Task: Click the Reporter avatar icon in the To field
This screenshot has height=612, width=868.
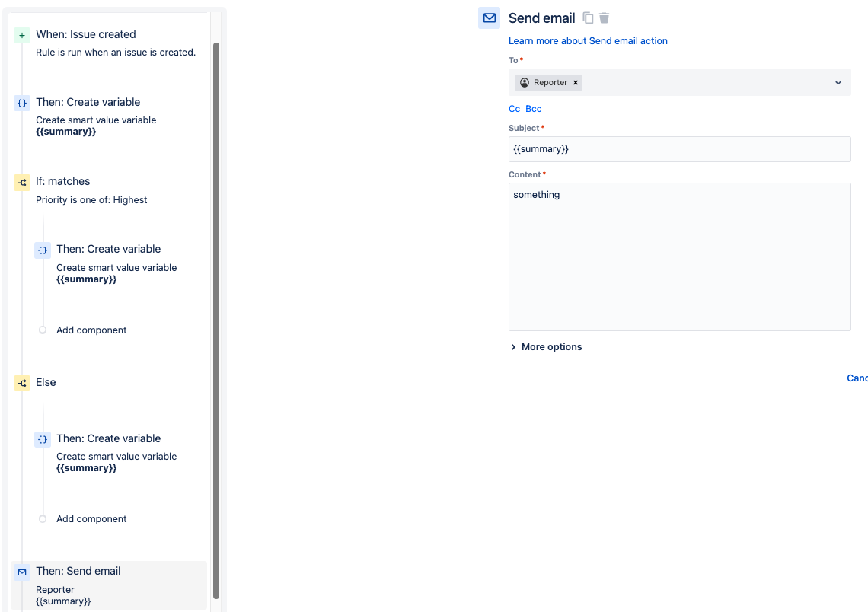Action: [x=524, y=82]
